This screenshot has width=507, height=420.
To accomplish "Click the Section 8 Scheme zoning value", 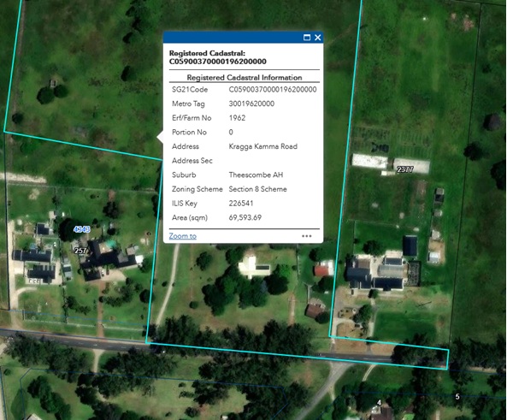I will pyautogui.click(x=257, y=189).
